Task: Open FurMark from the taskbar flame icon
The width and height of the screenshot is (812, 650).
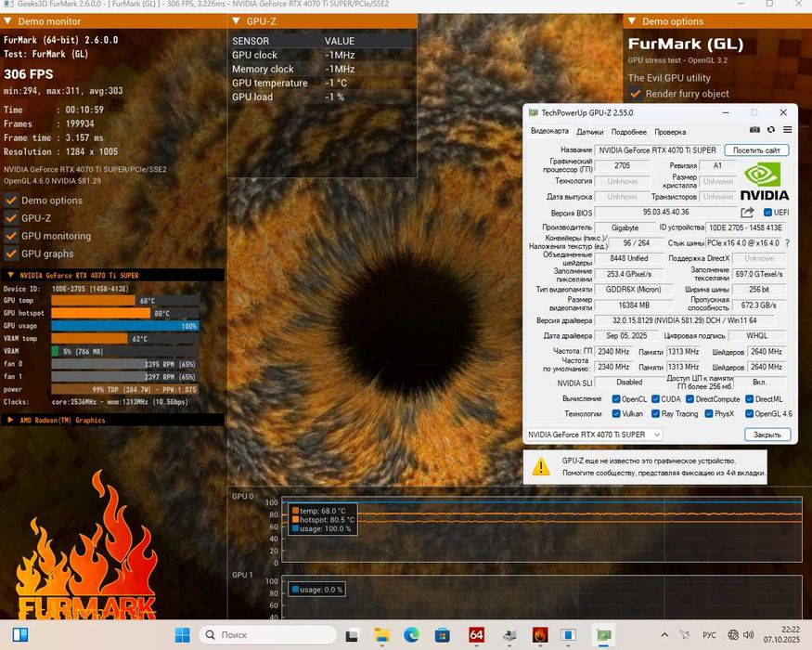Action: click(x=539, y=635)
